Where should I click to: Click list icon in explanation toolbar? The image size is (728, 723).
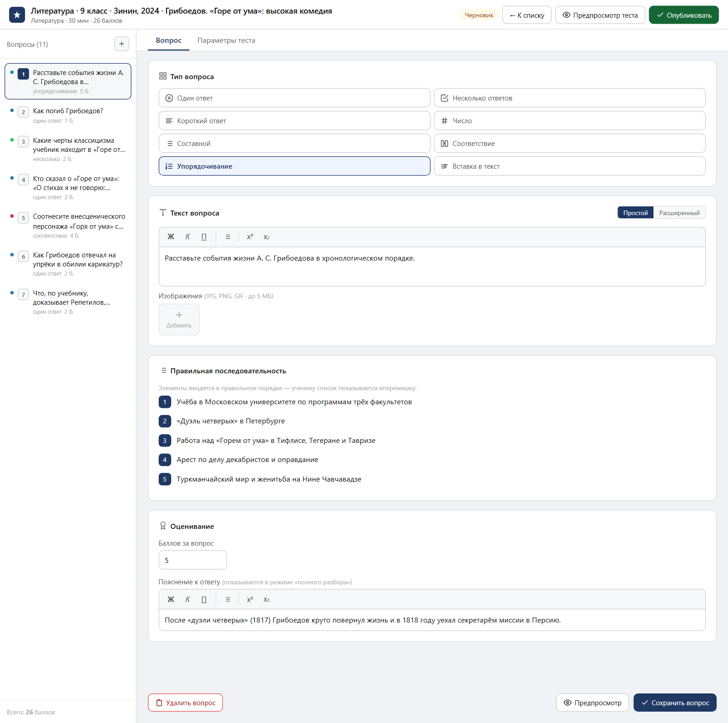(x=228, y=599)
